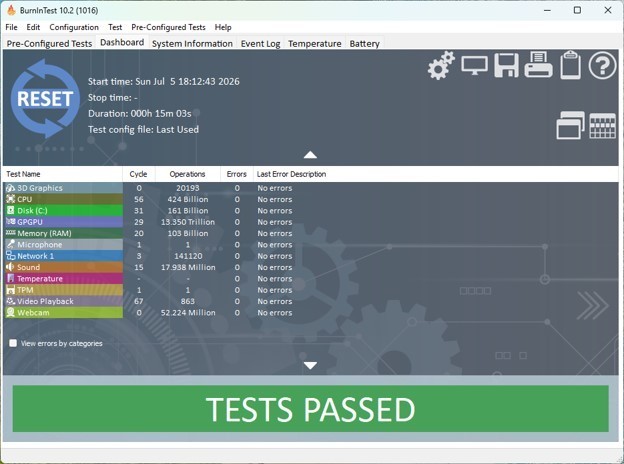Open the Test menu
This screenshot has height=464, width=624.
click(x=115, y=27)
